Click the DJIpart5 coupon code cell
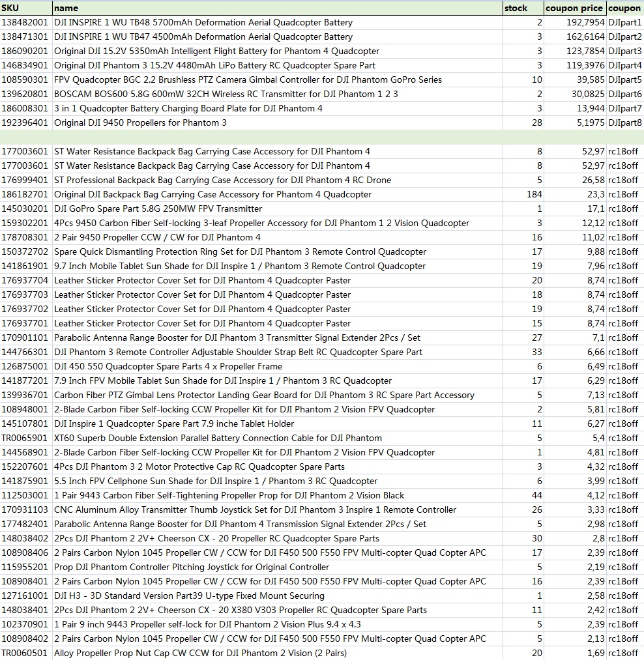Image resolution: width=644 pixels, height=660 pixels. [x=624, y=79]
